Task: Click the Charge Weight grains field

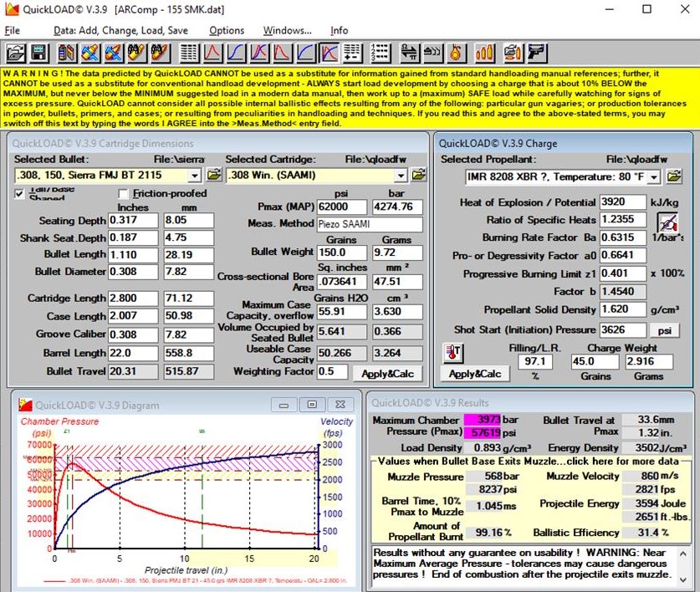Action: (595, 361)
